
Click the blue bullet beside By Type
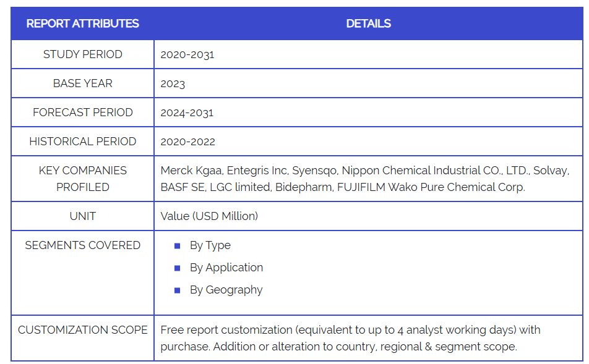[178, 246]
